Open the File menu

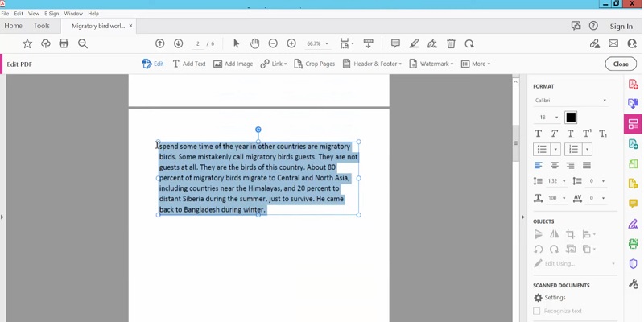pyautogui.click(x=5, y=14)
